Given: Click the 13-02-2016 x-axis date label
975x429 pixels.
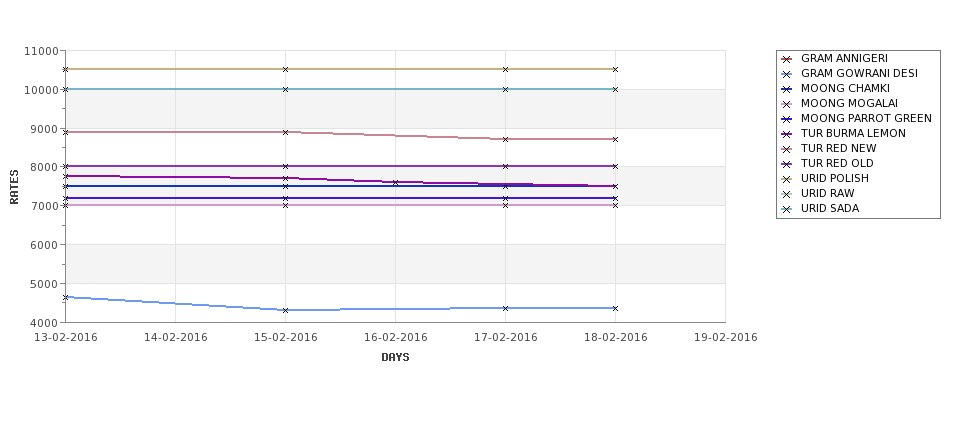Looking at the screenshot, I should (66, 337).
